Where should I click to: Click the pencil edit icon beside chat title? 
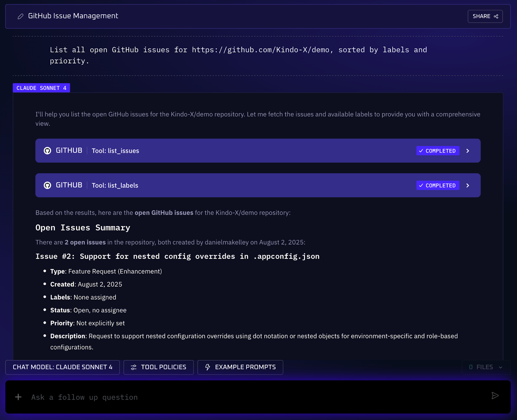(x=20, y=16)
